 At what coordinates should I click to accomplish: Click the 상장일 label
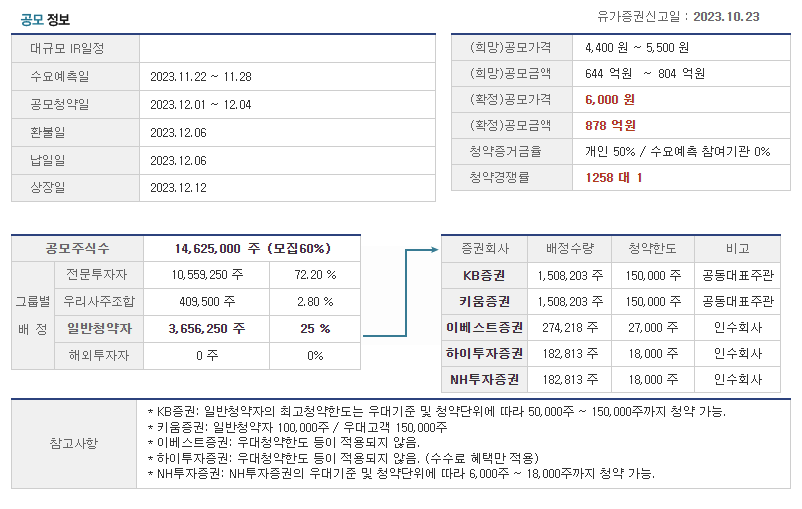pyautogui.click(x=48, y=187)
